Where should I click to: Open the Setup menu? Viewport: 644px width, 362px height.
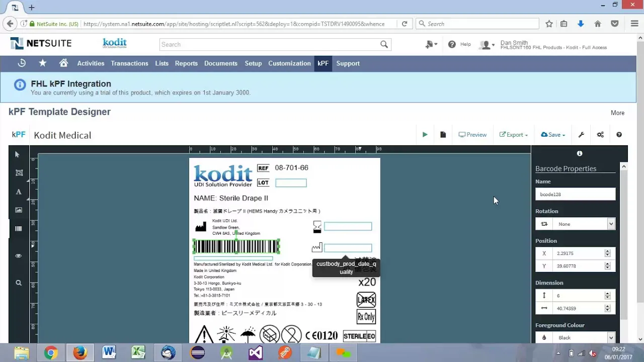point(253,63)
